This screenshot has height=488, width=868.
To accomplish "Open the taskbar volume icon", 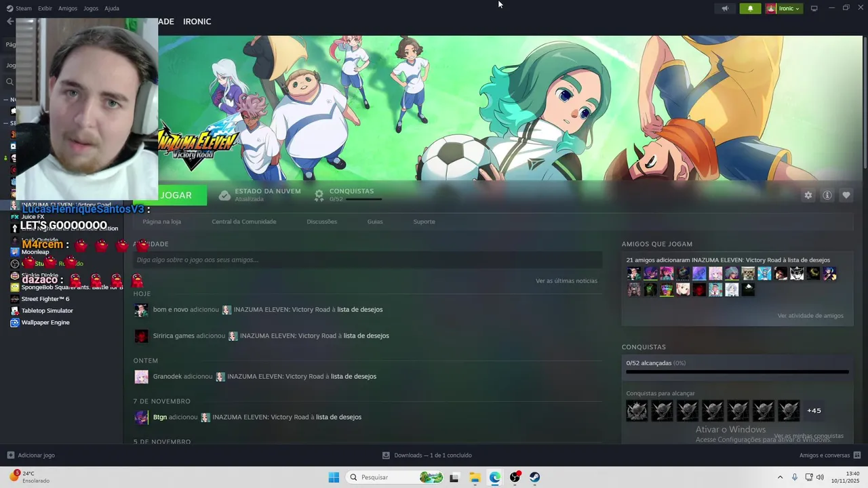I will click(821, 478).
